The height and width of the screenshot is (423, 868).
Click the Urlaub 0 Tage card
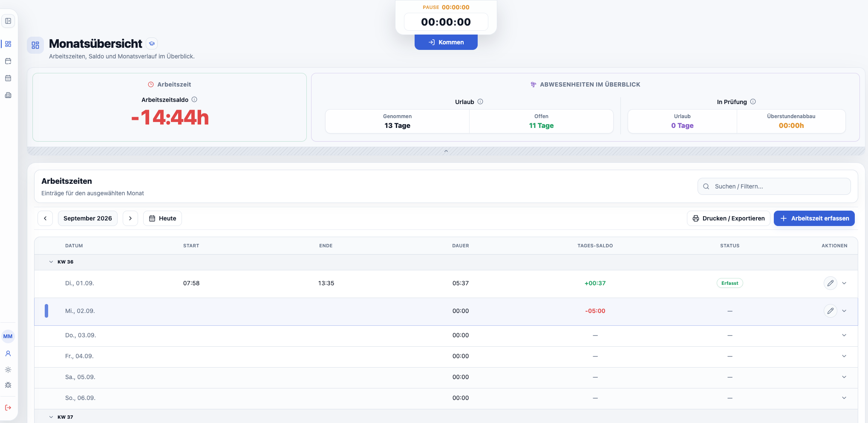683,122
